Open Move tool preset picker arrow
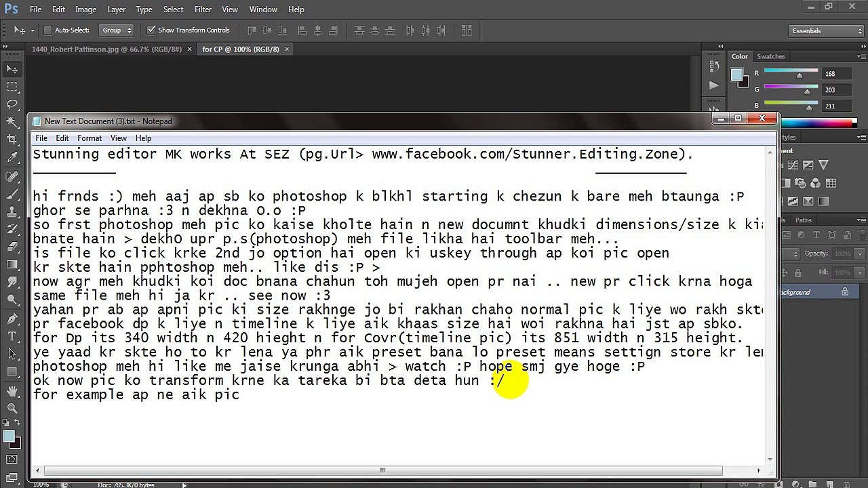Screen dimensions: 868x488 click(x=32, y=30)
